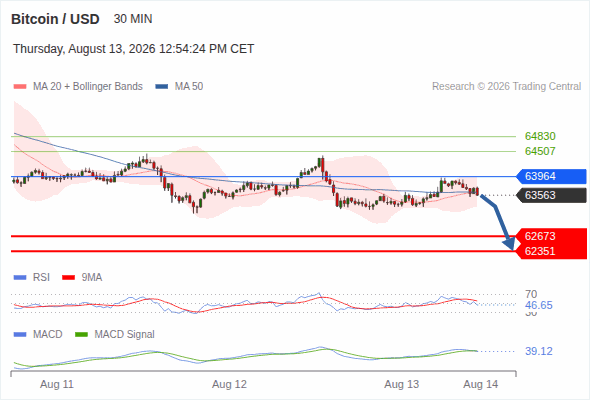Click the Aug 11 date axis label

coord(57,385)
